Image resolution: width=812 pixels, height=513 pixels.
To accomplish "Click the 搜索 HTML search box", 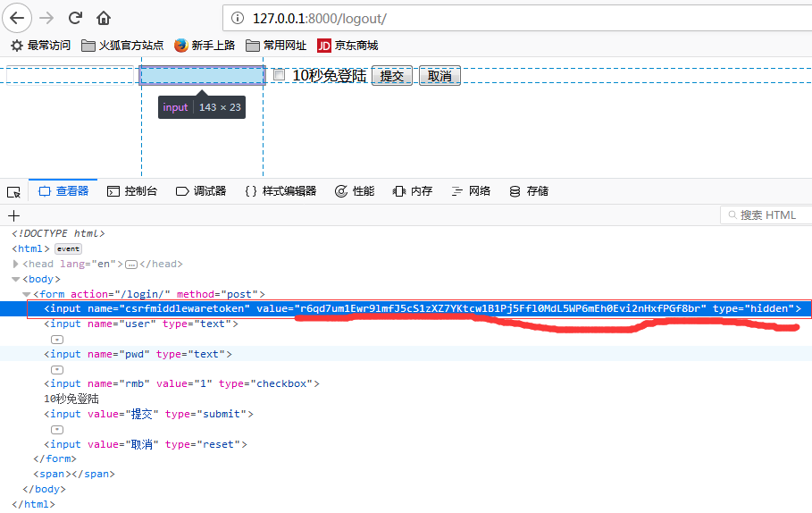I will 766,215.
